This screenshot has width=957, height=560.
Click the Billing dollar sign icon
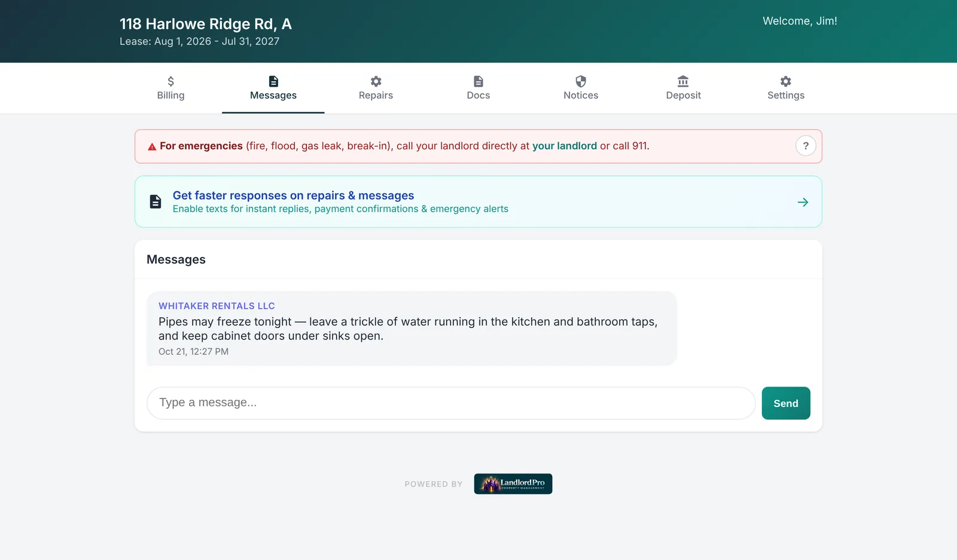pos(170,81)
